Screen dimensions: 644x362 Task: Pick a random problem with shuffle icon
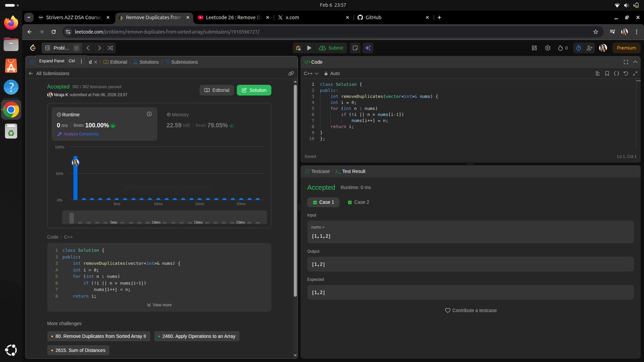111,48
